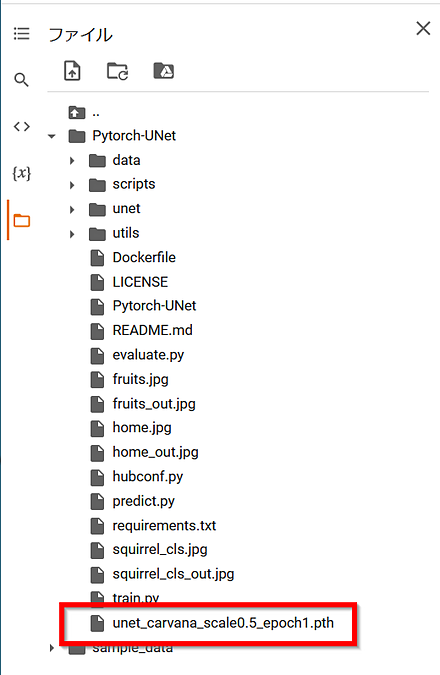The height and width of the screenshot is (675, 440).
Task: Open the variables {x} panel icon
Action: pos(22,173)
